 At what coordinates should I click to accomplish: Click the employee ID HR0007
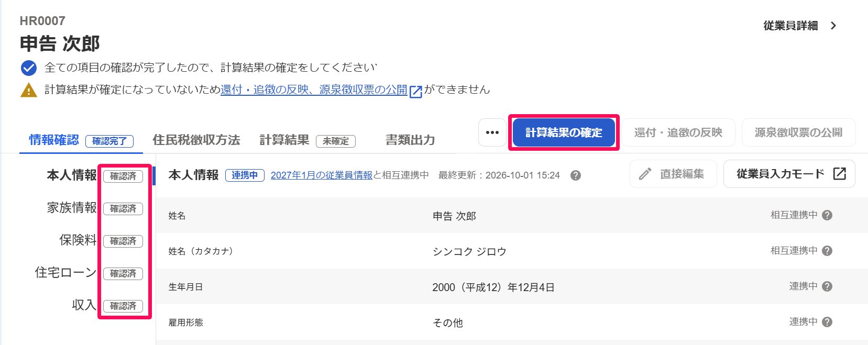pos(42,21)
